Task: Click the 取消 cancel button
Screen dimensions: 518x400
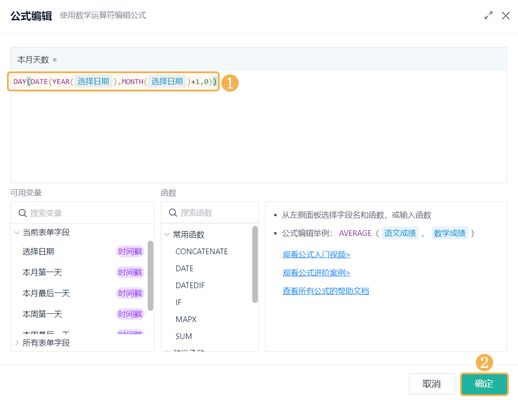Action: 432,384
